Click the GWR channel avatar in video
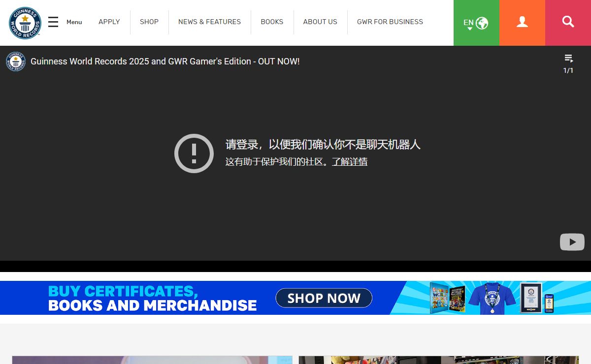 [16, 61]
